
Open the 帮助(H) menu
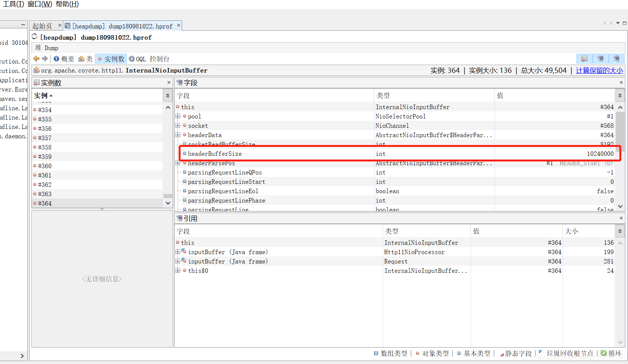point(67,4)
